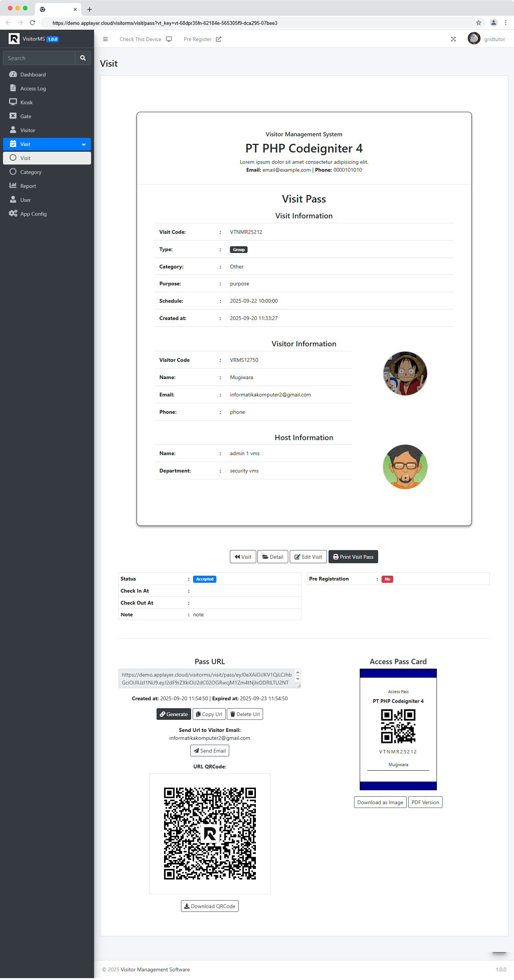Click Download as Image button
This screenshot has width=514, height=980.
tap(380, 803)
